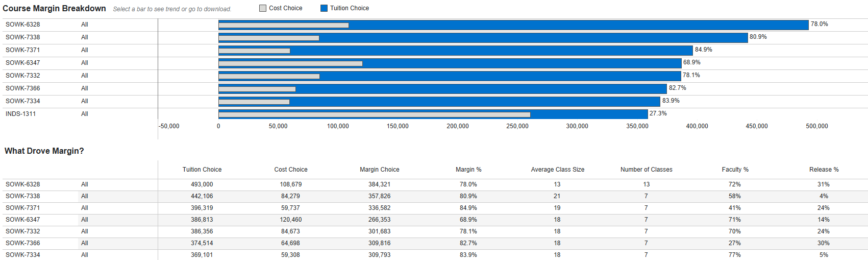Click the 120,460 Cost Choice cell

point(290,220)
